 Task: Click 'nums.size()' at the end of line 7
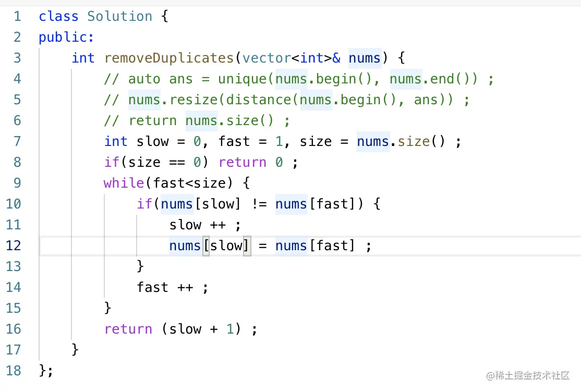[x=401, y=141]
